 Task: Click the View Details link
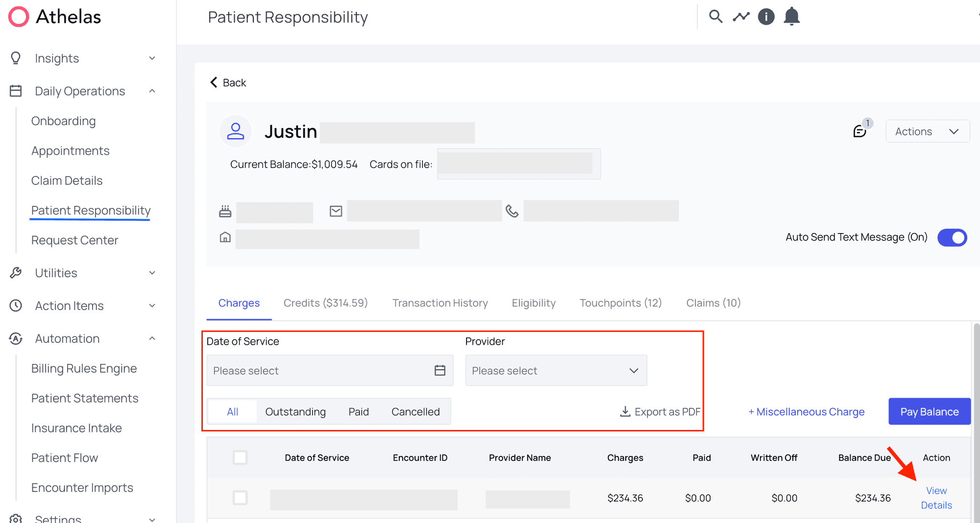click(x=936, y=498)
